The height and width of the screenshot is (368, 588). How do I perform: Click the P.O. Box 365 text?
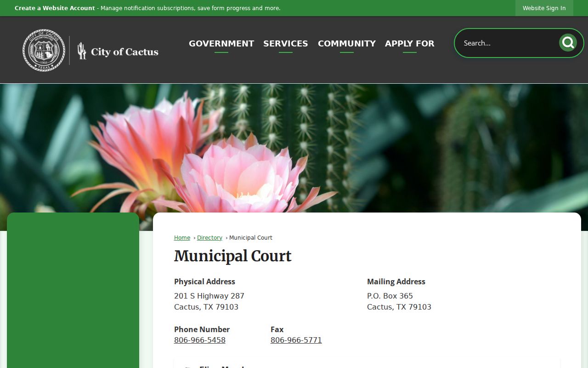point(390,296)
